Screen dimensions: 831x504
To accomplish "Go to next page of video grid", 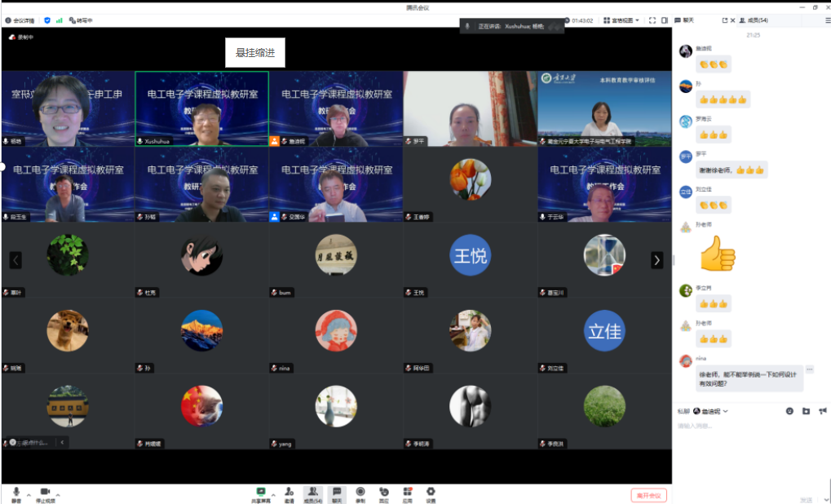I will pos(657,260).
